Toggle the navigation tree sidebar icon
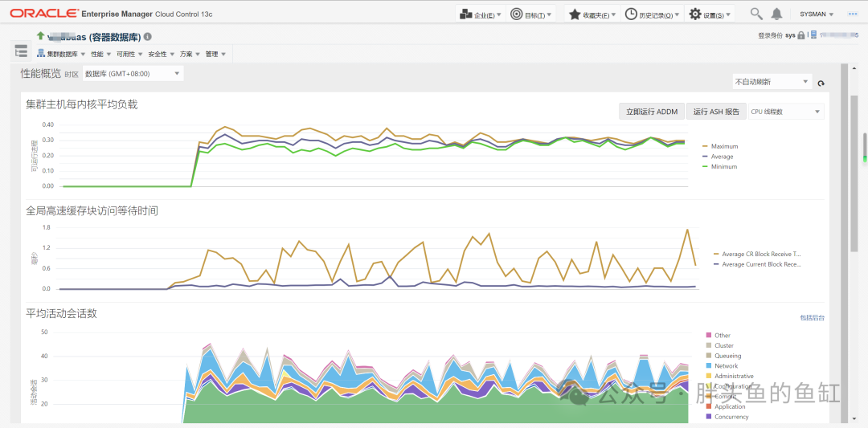Image resolution: width=868 pixels, height=428 pixels. tap(21, 51)
